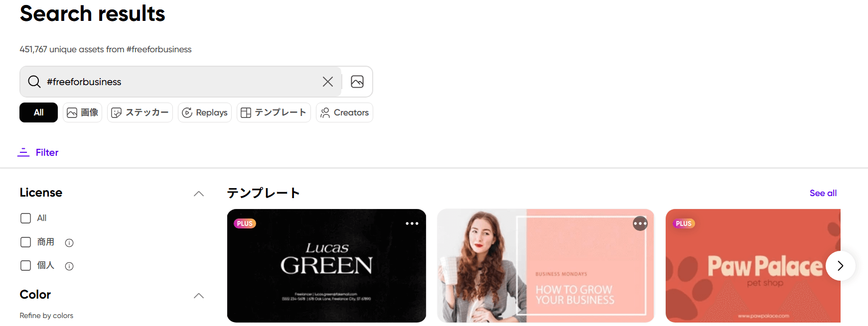Image resolution: width=868 pixels, height=326 pixels.
Task: Switch to the Replays tab
Action: coord(205,112)
